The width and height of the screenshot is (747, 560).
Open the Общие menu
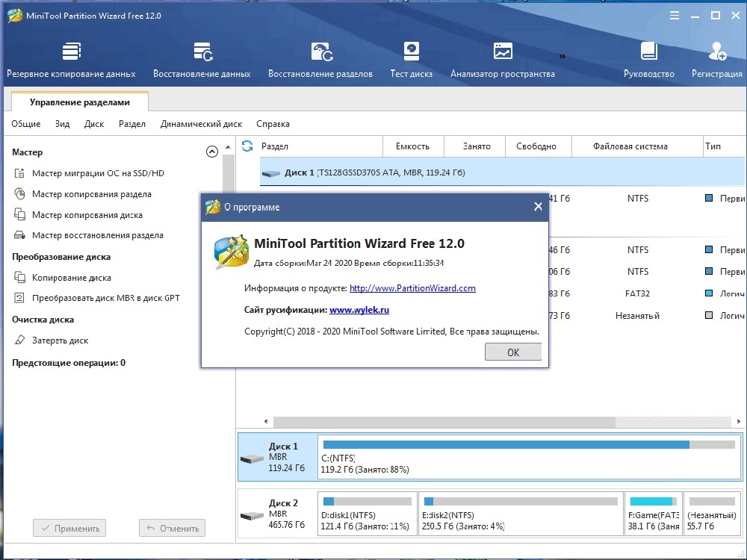pos(26,124)
